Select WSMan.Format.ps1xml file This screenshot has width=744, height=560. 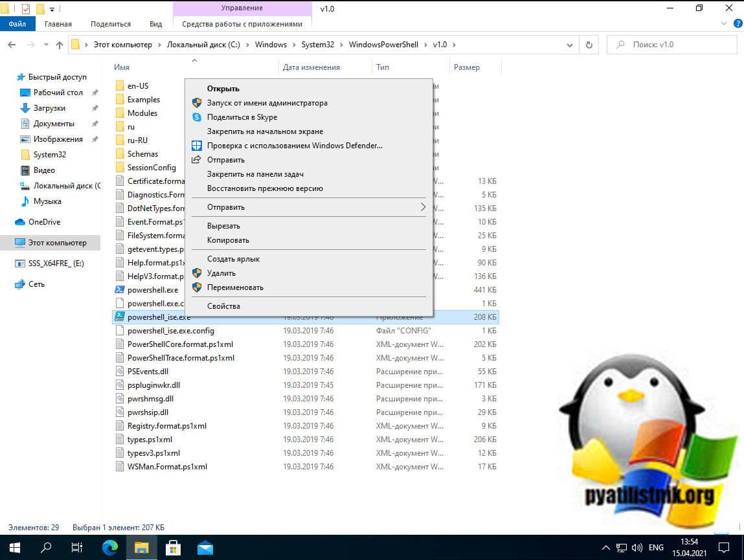coord(167,467)
